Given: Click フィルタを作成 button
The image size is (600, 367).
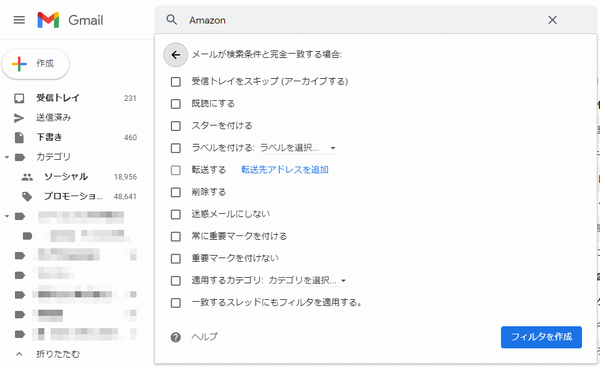Looking at the screenshot, I should (541, 337).
